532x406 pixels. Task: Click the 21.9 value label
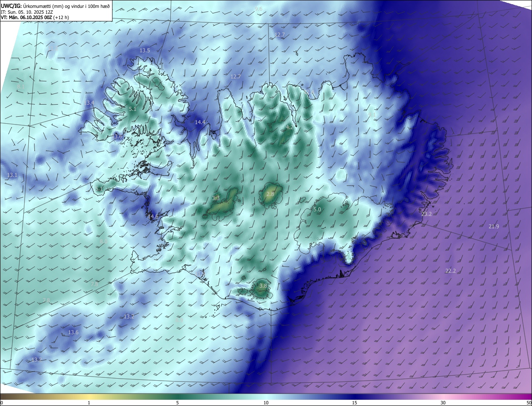(x=494, y=226)
